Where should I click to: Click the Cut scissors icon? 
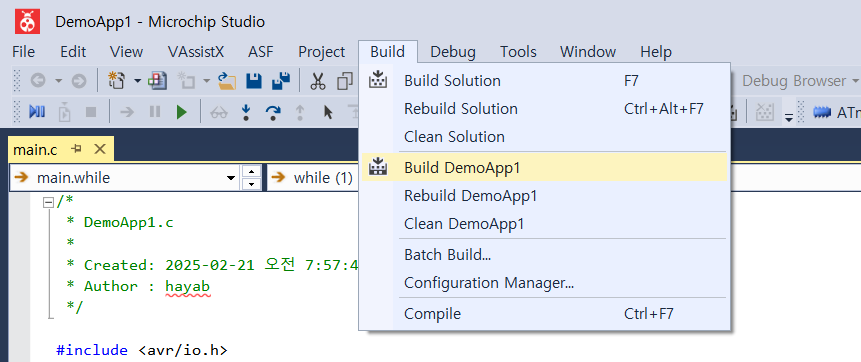(x=317, y=81)
